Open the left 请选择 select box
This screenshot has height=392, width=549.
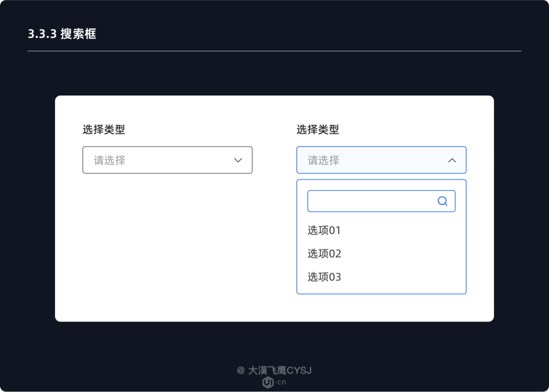[x=167, y=160]
